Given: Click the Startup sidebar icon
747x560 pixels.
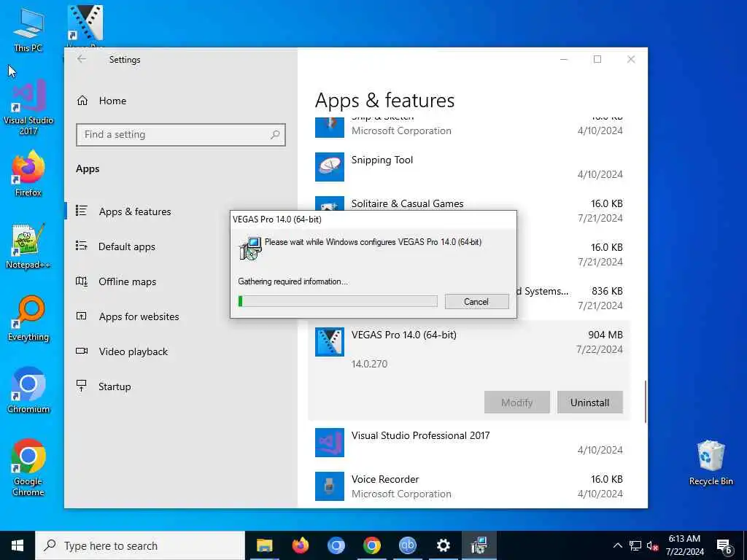Looking at the screenshot, I should coord(82,386).
